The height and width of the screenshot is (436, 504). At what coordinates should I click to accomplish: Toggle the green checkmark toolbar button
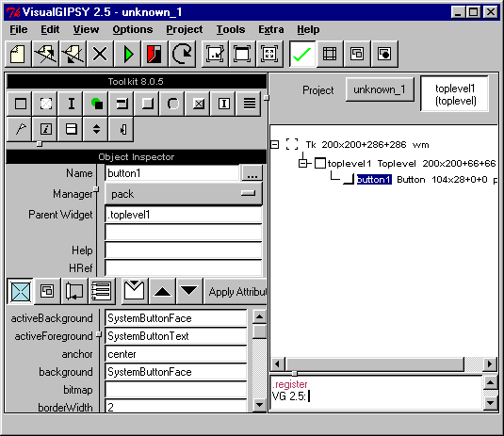click(x=302, y=54)
